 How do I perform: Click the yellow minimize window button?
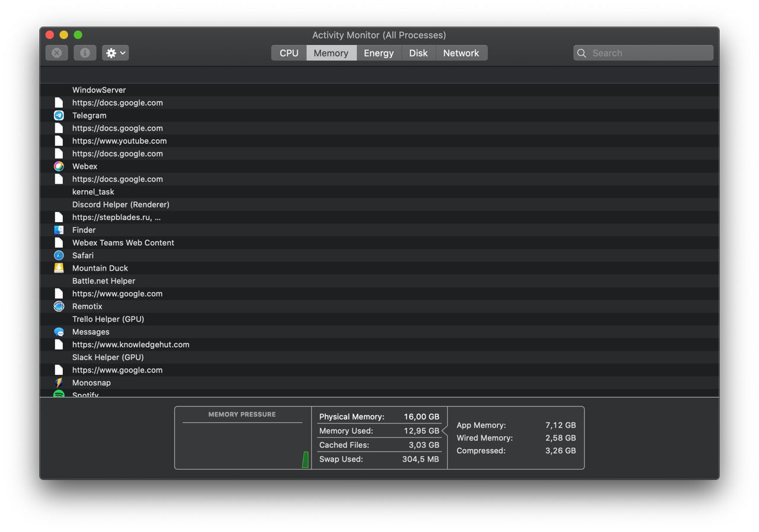[x=64, y=35]
